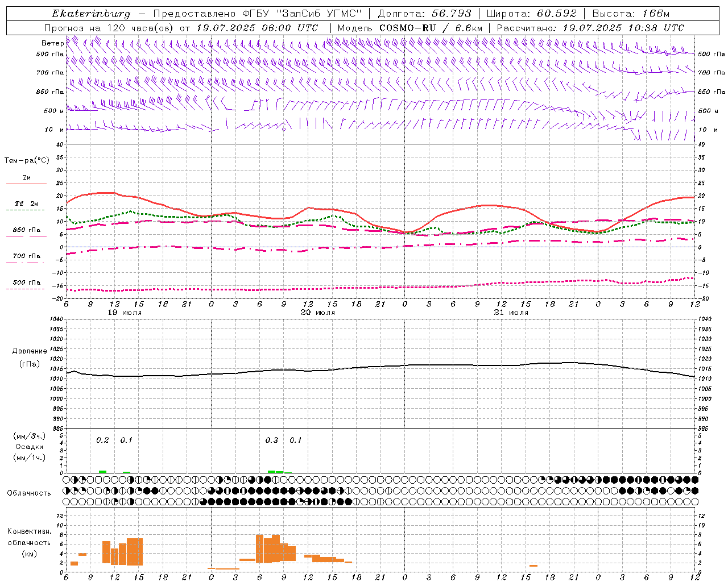Click the "Давление" pressure label

[x=30, y=351]
